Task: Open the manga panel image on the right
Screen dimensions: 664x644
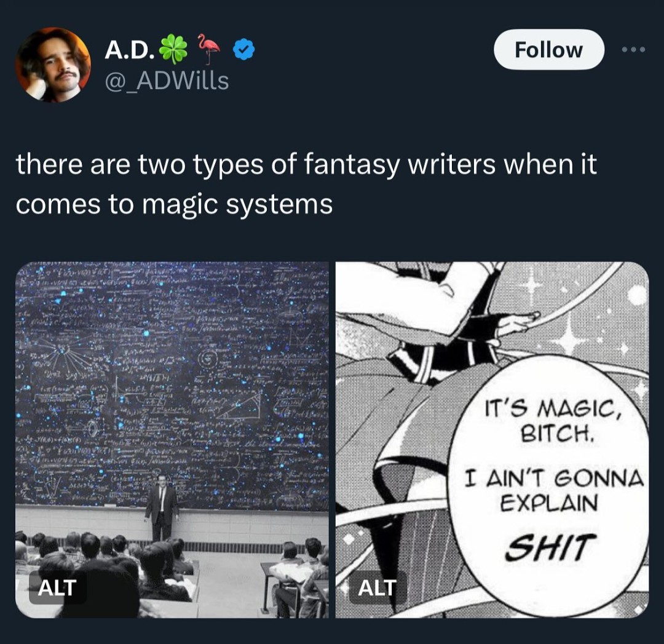Action: point(492,440)
